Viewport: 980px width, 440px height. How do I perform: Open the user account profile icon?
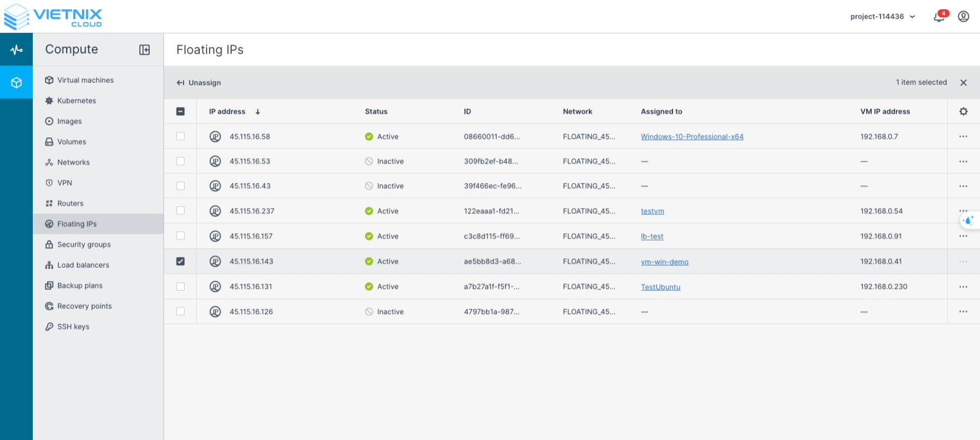[964, 16]
